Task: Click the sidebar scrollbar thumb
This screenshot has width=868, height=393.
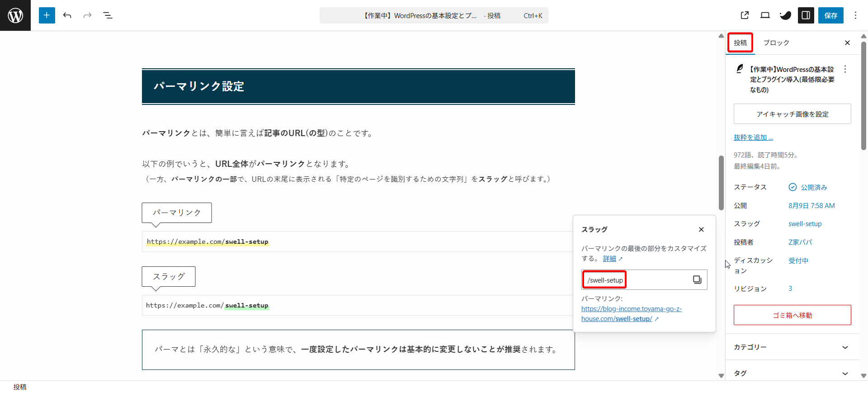Action: [863, 96]
